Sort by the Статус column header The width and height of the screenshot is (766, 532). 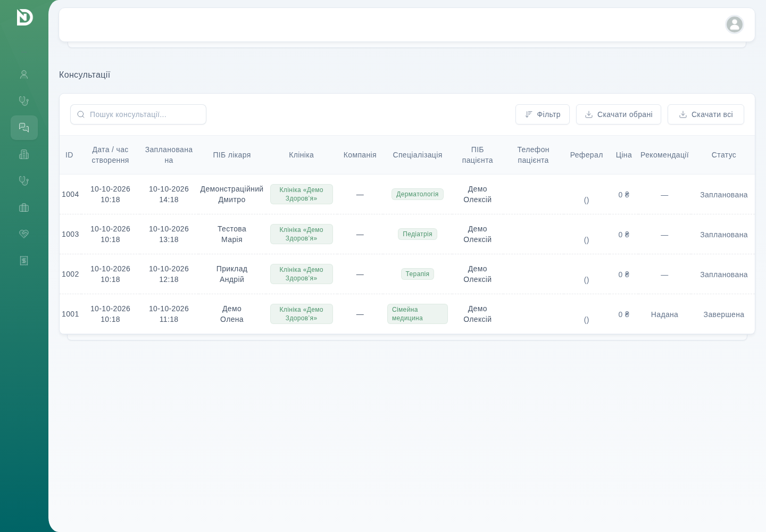(723, 155)
